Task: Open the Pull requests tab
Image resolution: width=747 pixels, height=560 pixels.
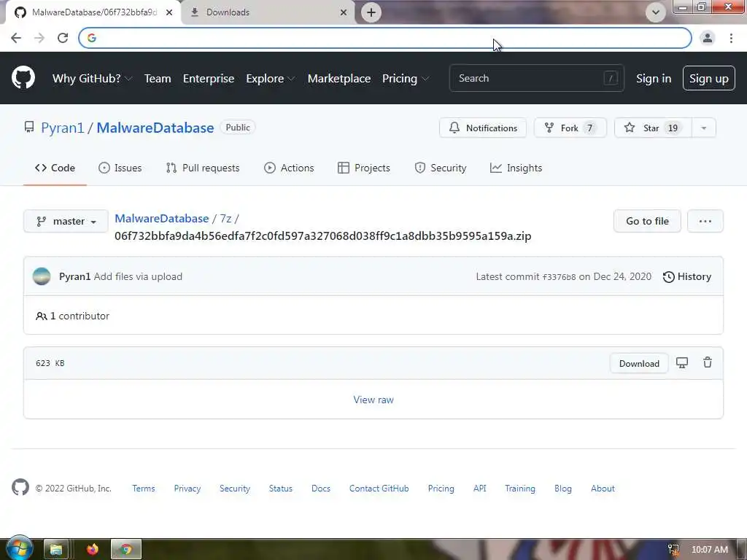Action: (203, 168)
